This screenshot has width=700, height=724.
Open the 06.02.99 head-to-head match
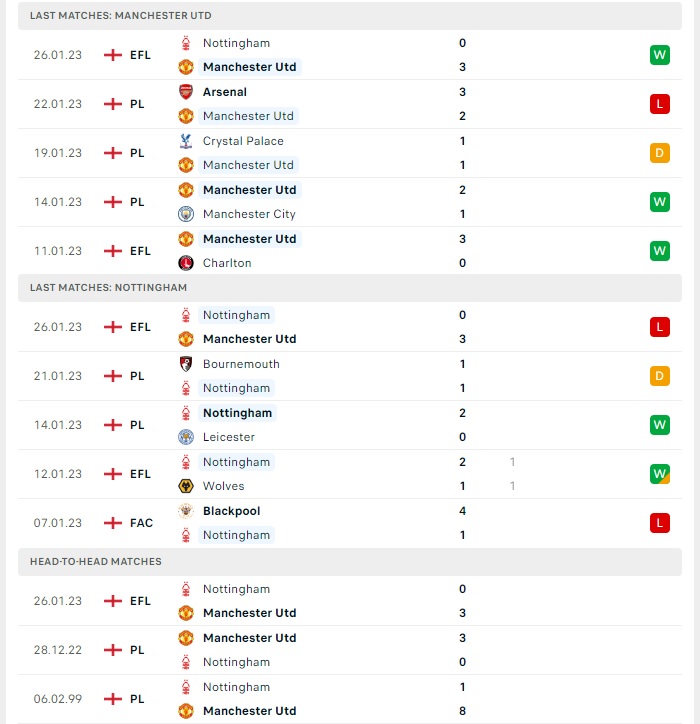click(x=350, y=699)
